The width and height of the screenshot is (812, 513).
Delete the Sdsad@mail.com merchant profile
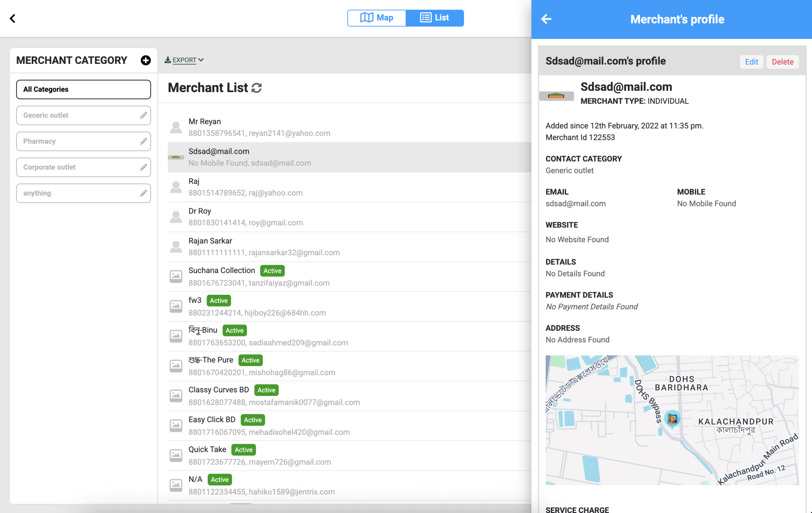pos(782,62)
